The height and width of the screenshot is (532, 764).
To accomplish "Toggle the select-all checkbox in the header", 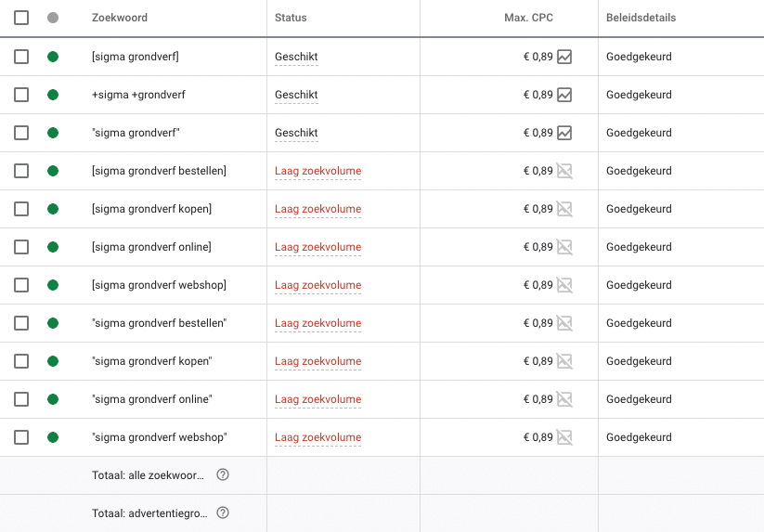I will click(21, 18).
